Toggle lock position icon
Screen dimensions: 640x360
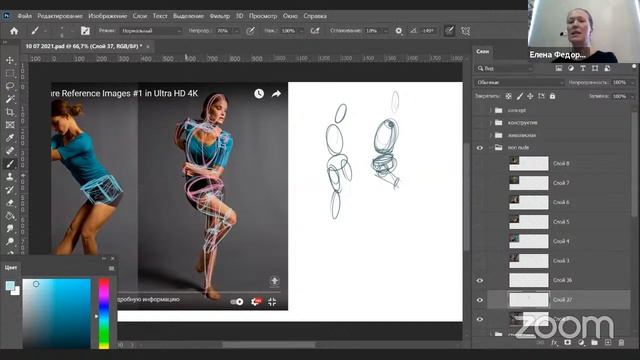pos(530,96)
